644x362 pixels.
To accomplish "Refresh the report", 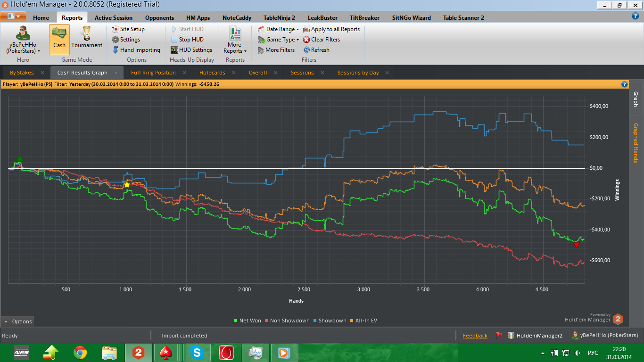I will coord(316,50).
